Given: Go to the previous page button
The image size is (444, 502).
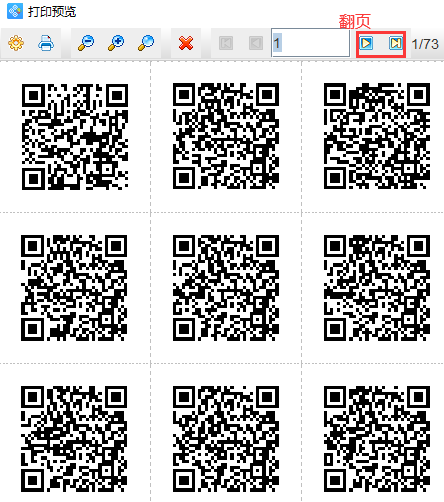Looking at the screenshot, I should point(256,43).
